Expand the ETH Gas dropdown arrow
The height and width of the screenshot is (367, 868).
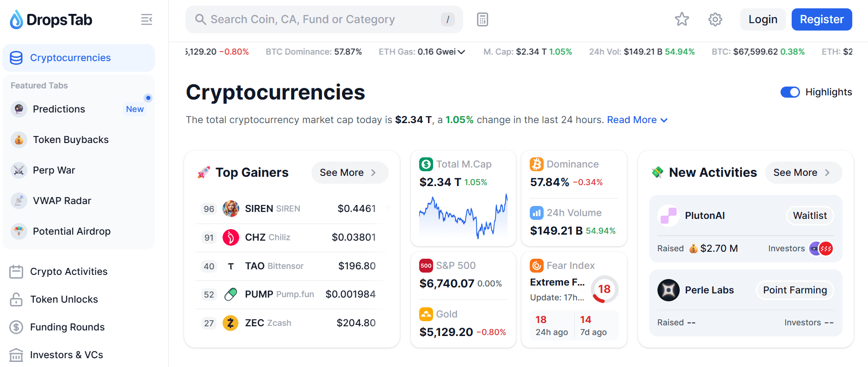(461, 52)
